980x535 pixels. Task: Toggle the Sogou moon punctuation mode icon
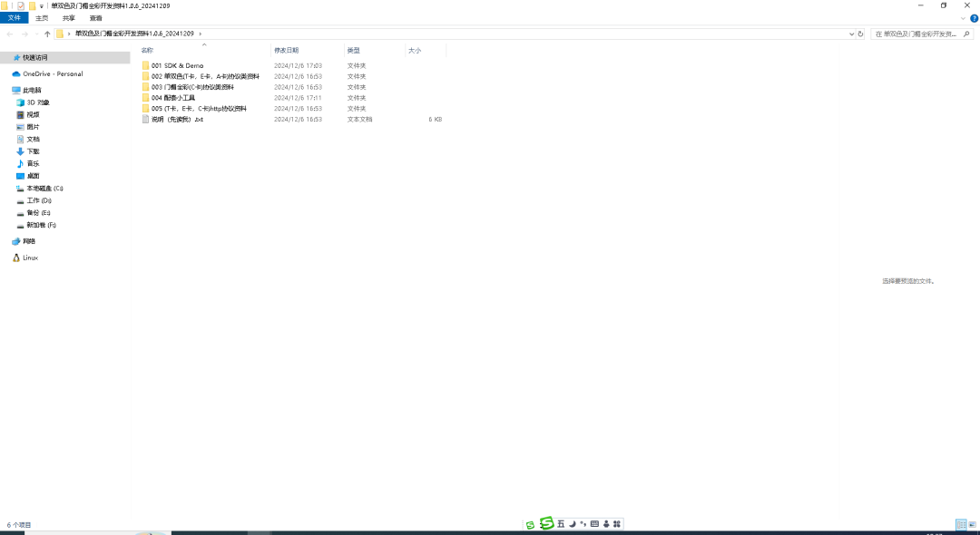click(x=572, y=524)
